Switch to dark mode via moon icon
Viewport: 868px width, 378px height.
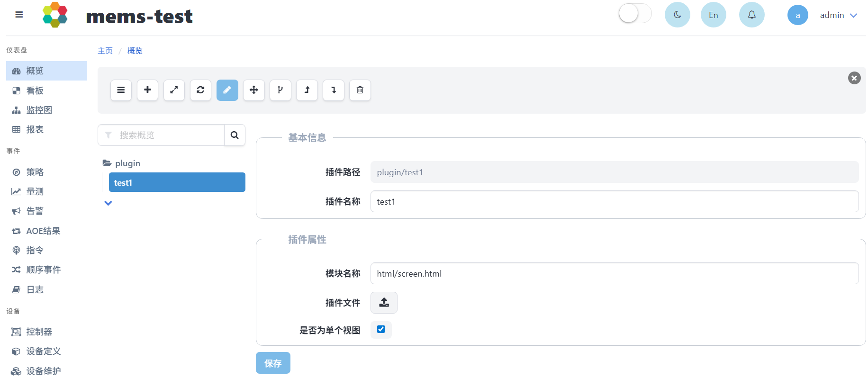point(678,15)
